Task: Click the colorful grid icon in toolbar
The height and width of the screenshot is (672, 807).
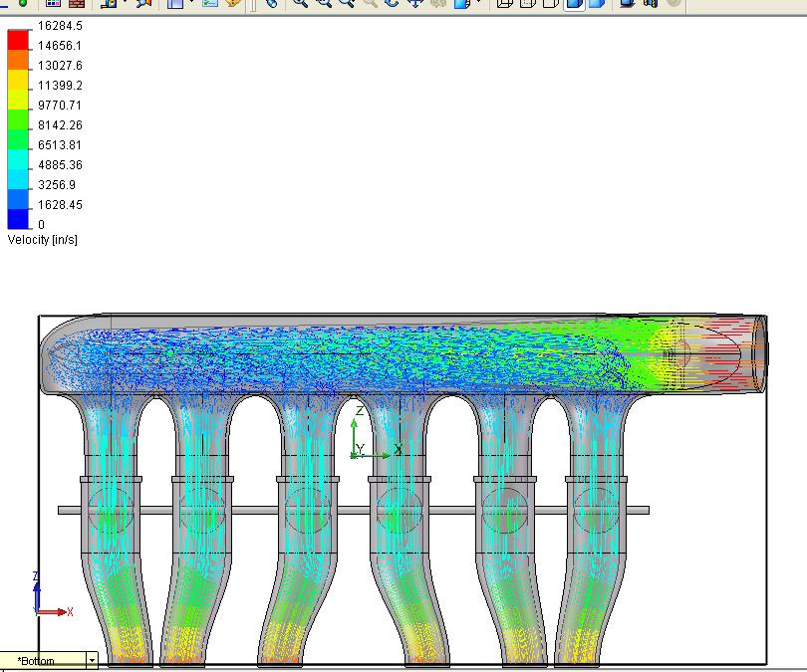Action: pyautogui.click(x=55, y=4)
